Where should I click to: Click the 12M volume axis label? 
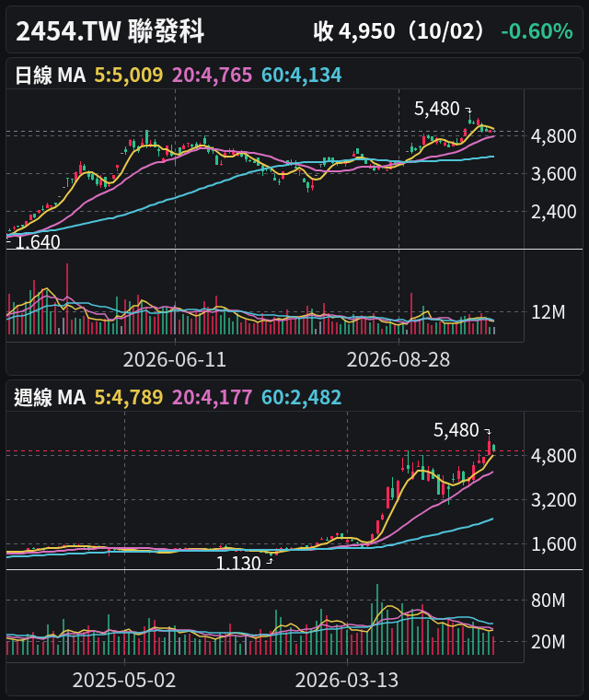click(x=548, y=312)
